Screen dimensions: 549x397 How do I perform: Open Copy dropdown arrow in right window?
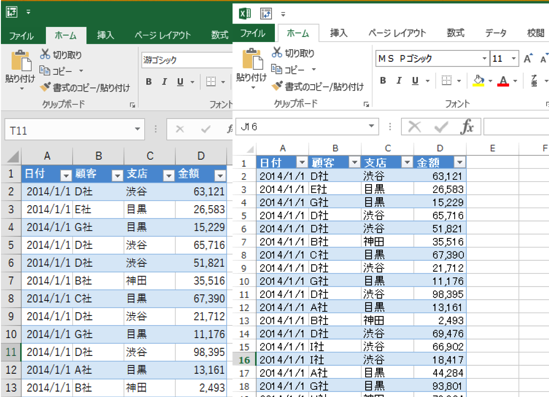click(314, 69)
